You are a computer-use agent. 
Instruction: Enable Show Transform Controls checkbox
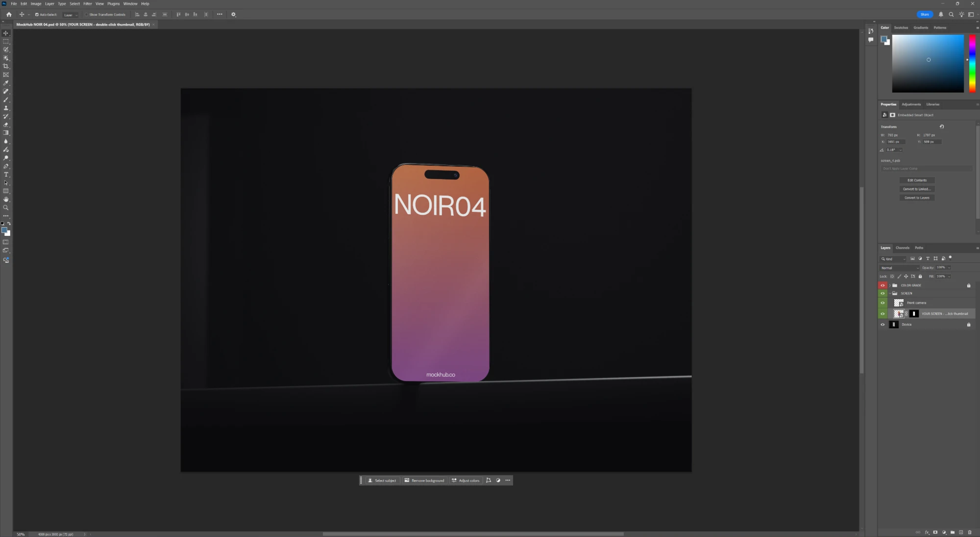tap(86, 15)
